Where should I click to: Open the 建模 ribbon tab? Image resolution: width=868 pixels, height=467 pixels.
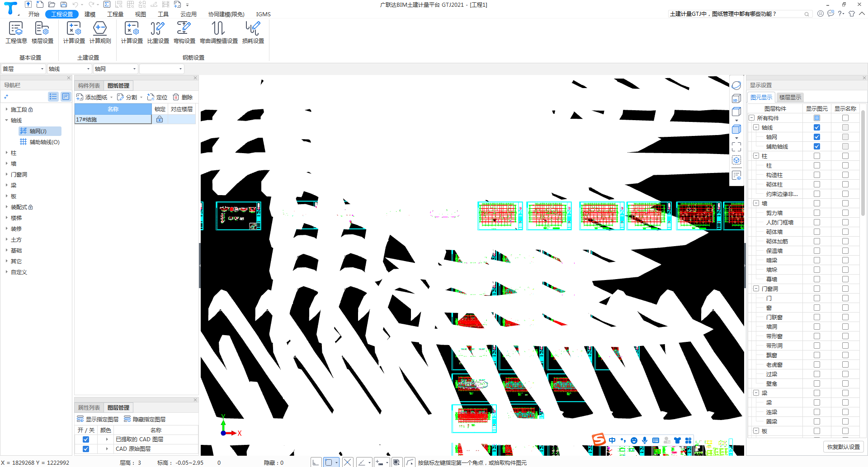point(90,14)
